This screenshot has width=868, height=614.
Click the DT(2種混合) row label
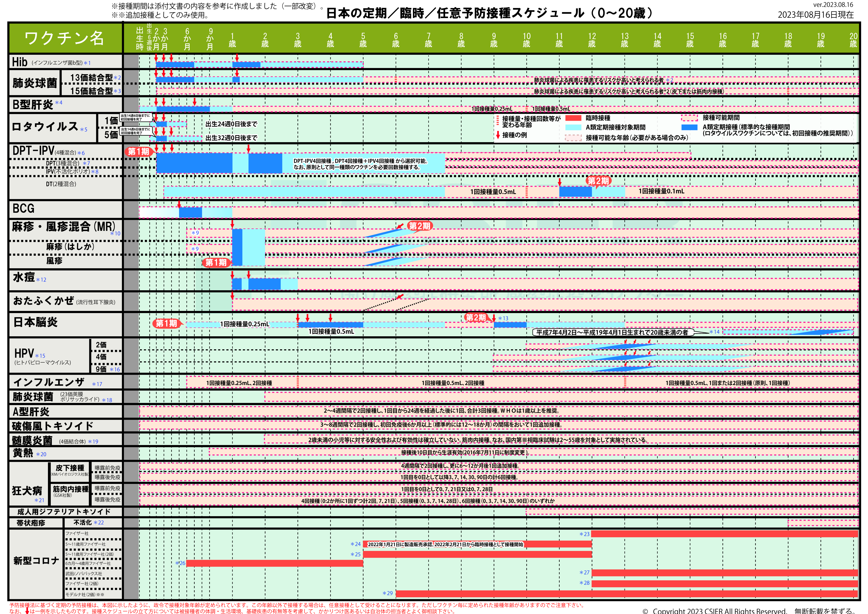pyautogui.click(x=61, y=184)
